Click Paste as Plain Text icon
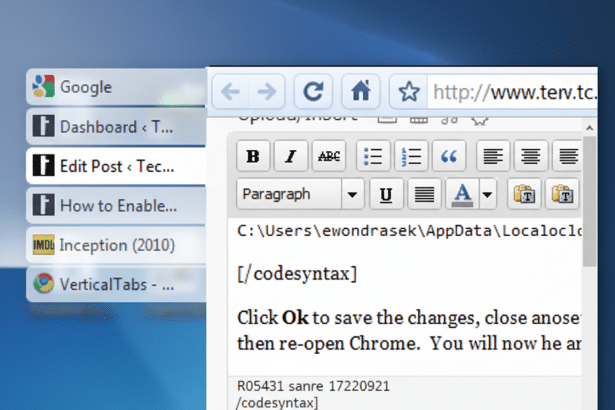The image size is (615, 410). click(x=524, y=194)
